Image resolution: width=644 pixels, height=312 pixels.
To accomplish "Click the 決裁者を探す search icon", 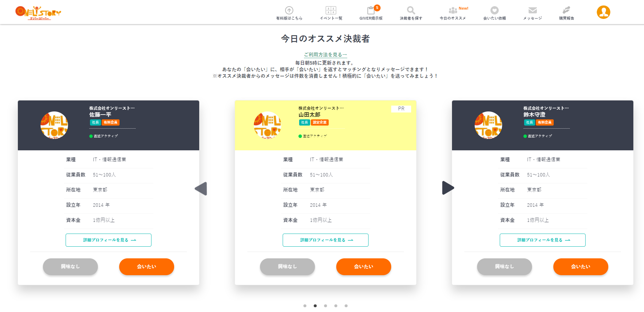I will (411, 10).
